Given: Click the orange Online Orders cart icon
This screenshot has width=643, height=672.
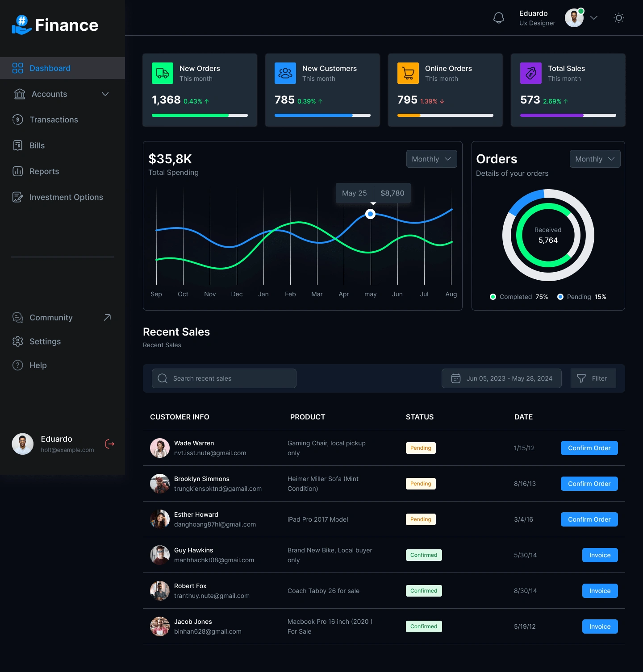Looking at the screenshot, I should (x=408, y=73).
